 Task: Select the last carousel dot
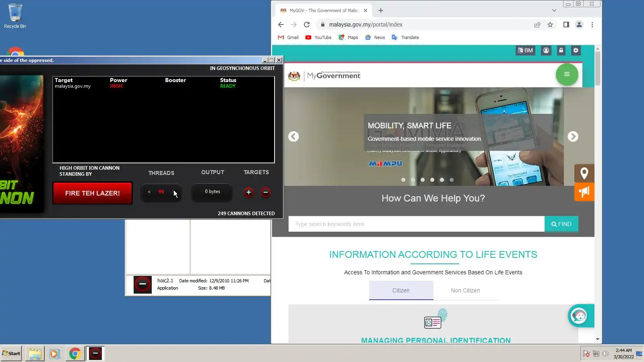pyautogui.click(x=452, y=180)
